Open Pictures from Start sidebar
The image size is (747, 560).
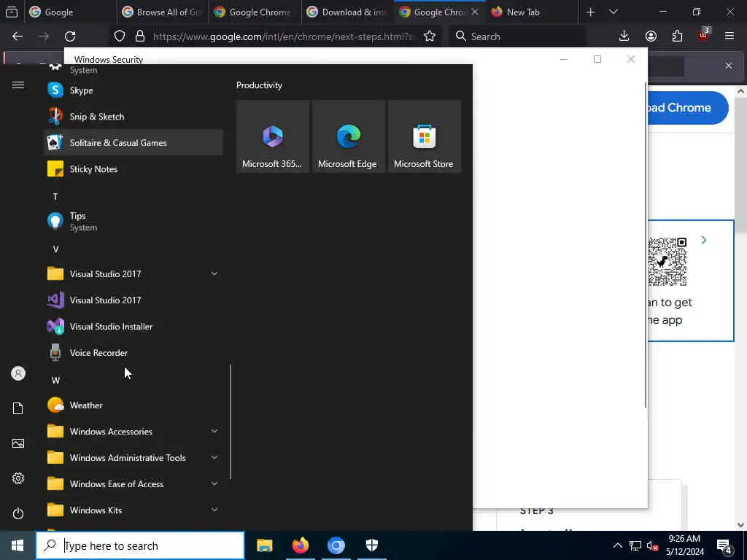[18, 443]
